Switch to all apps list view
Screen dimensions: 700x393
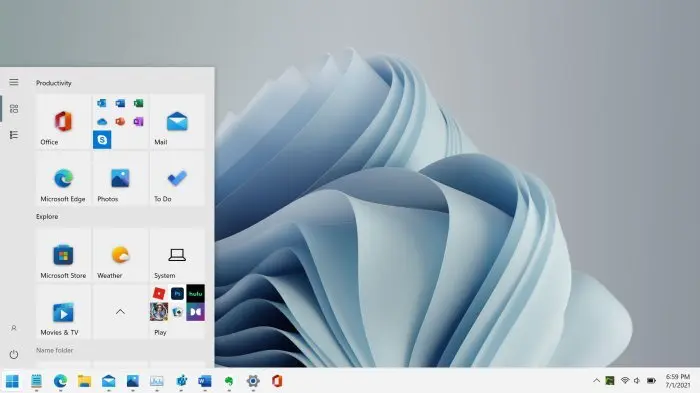[x=14, y=135]
